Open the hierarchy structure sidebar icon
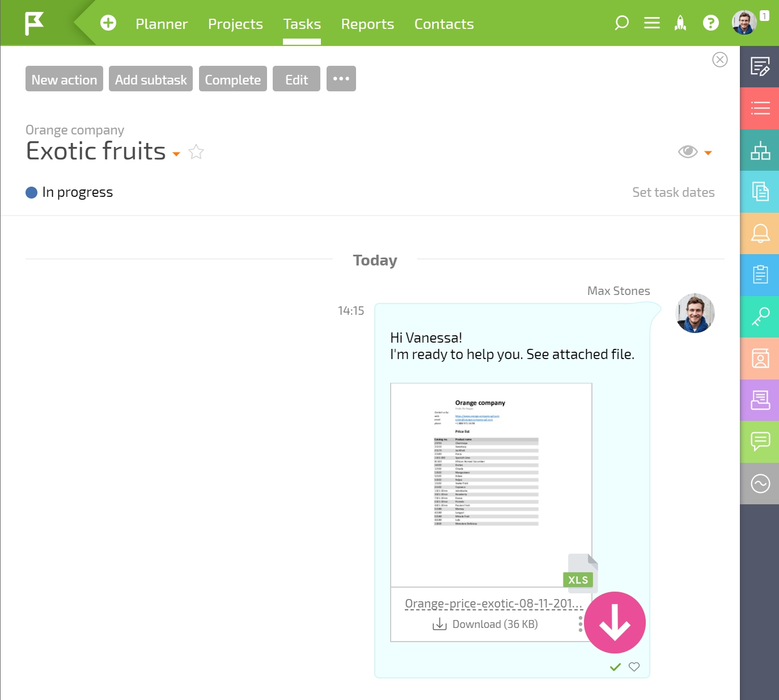779x700 pixels. [760, 150]
